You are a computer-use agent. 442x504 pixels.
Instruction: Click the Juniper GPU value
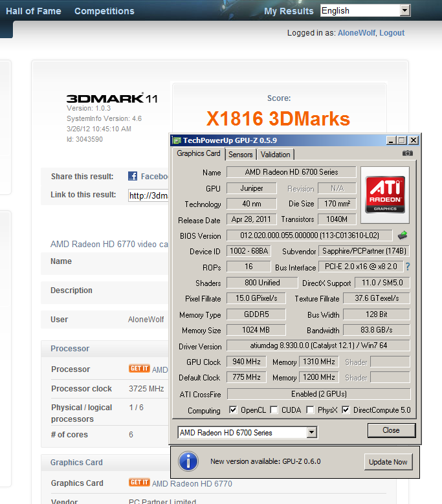click(251, 188)
